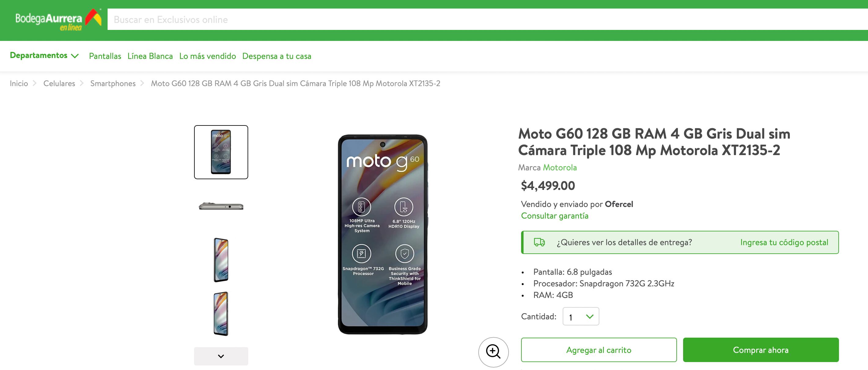
Task: Open Despensa a tu casa
Action: point(277,56)
